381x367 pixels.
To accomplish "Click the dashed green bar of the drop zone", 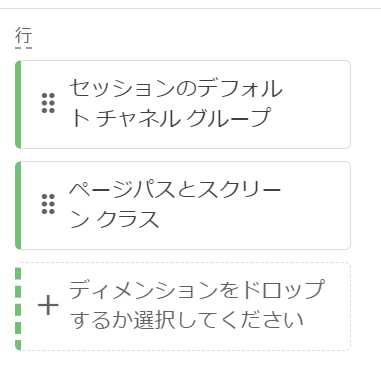I will (x=18, y=306).
